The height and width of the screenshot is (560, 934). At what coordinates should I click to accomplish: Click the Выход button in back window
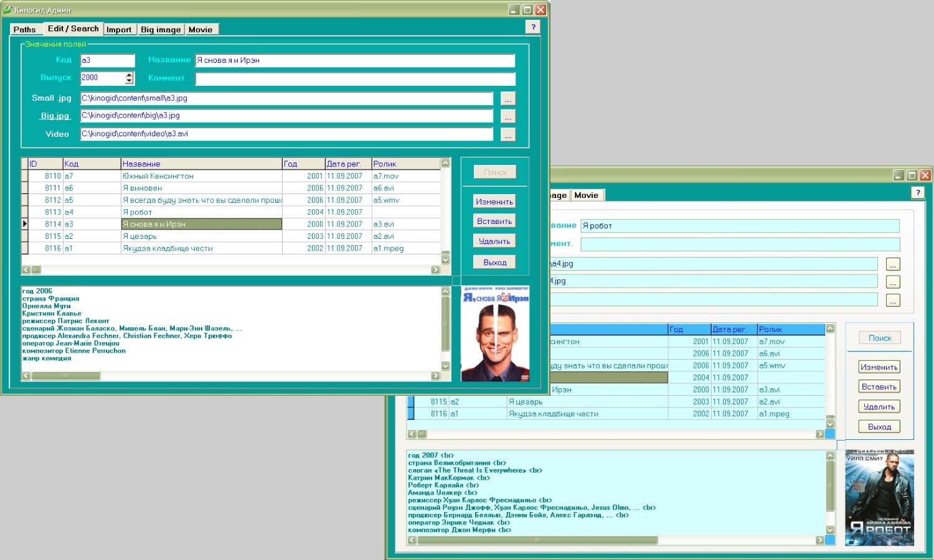(x=879, y=427)
